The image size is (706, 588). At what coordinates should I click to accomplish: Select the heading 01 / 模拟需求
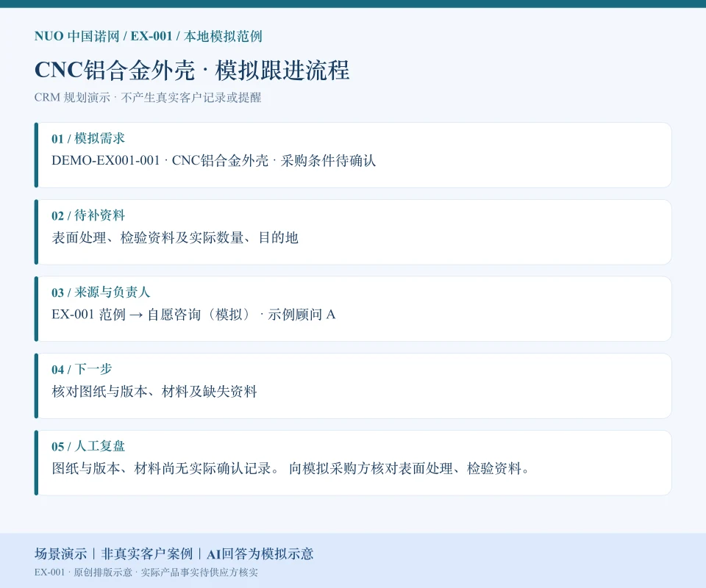(88, 139)
